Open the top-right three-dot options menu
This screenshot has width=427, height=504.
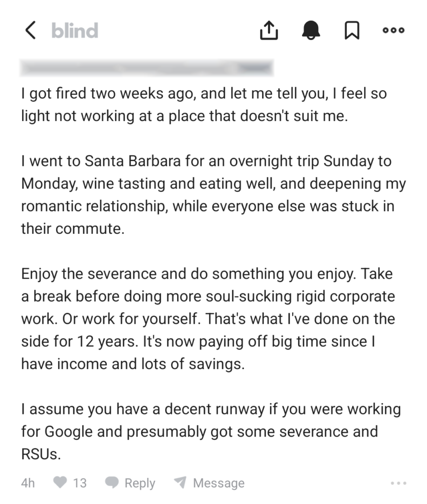[394, 31]
